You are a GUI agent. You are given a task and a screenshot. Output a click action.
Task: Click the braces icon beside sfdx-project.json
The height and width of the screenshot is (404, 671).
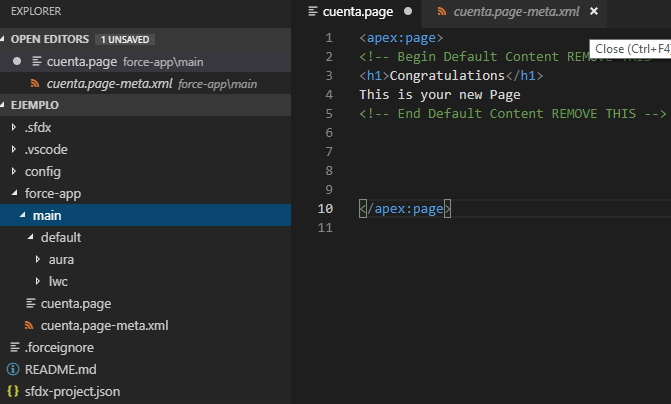[13, 391]
